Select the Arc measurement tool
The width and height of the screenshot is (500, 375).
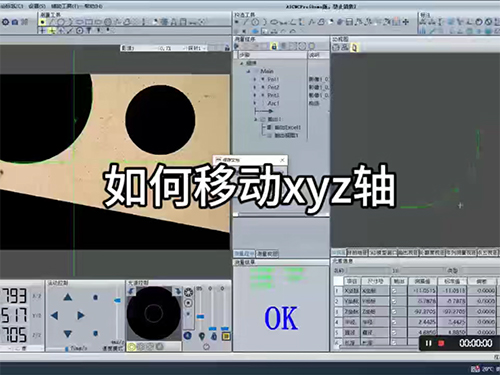coord(70,22)
